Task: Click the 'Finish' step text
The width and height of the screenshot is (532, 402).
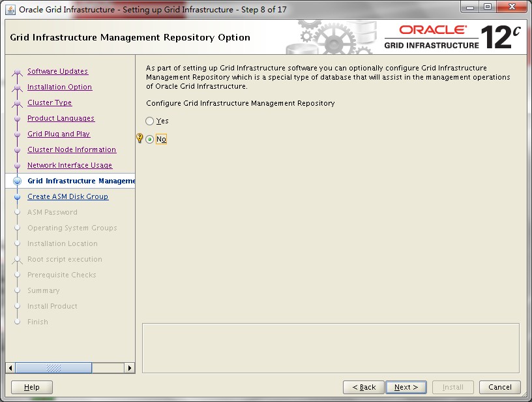Action: (38, 322)
